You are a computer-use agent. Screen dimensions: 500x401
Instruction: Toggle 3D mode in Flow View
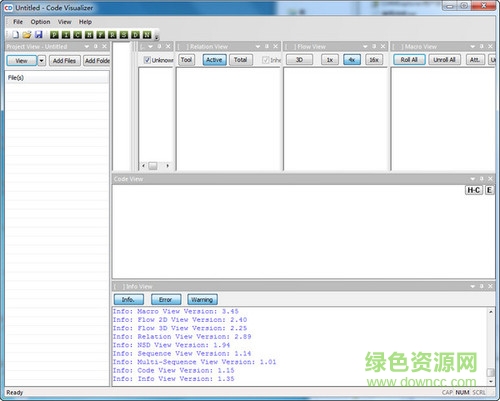point(299,60)
